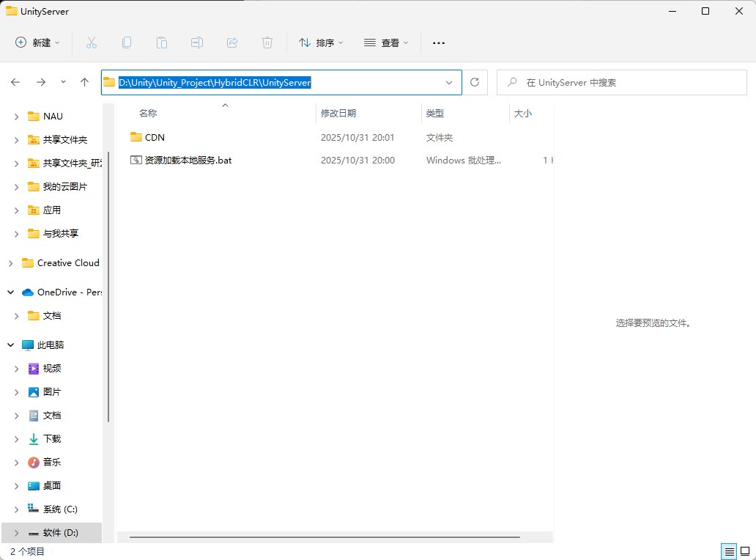Select the OneDrive cloud icon

28,292
